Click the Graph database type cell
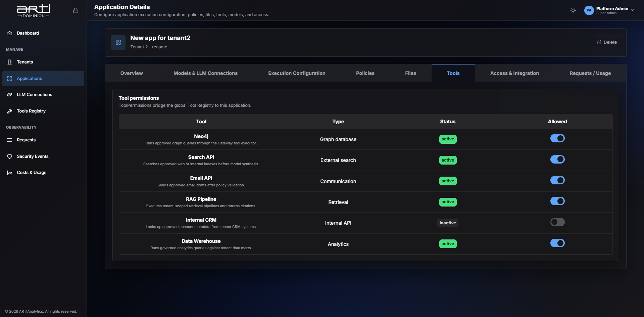Image resolution: width=644 pixels, height=317 pixels. [338, 139]
